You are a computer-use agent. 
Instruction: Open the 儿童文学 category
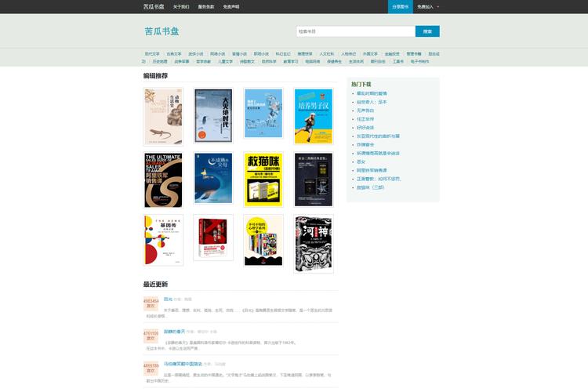coord(225,61)
